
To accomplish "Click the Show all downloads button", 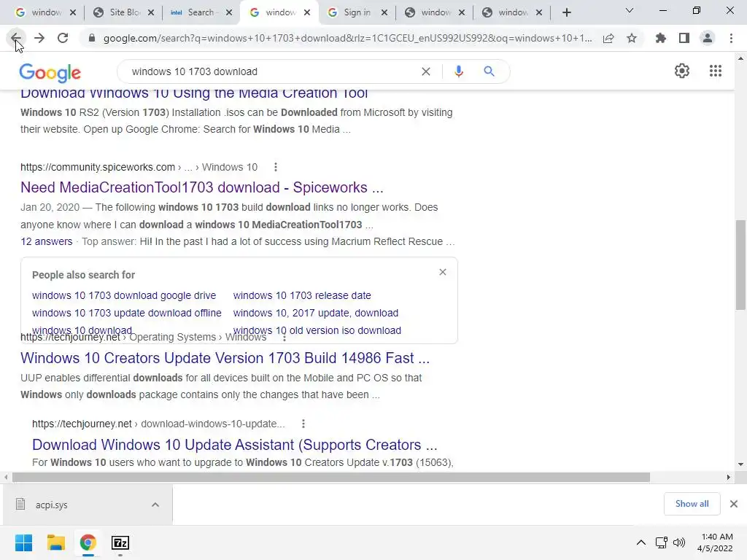I will click(x=692, y=504).
